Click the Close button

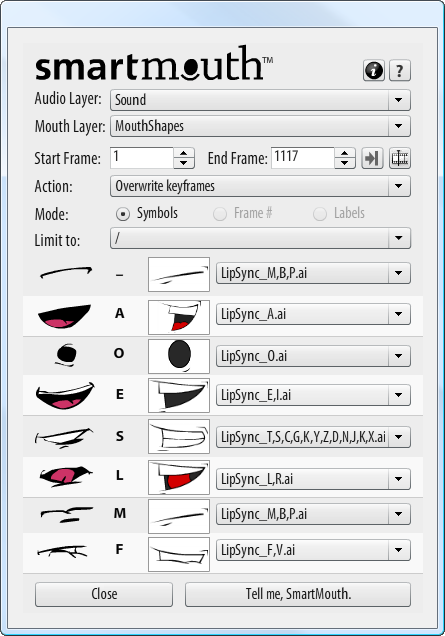[x=104, y=594]
